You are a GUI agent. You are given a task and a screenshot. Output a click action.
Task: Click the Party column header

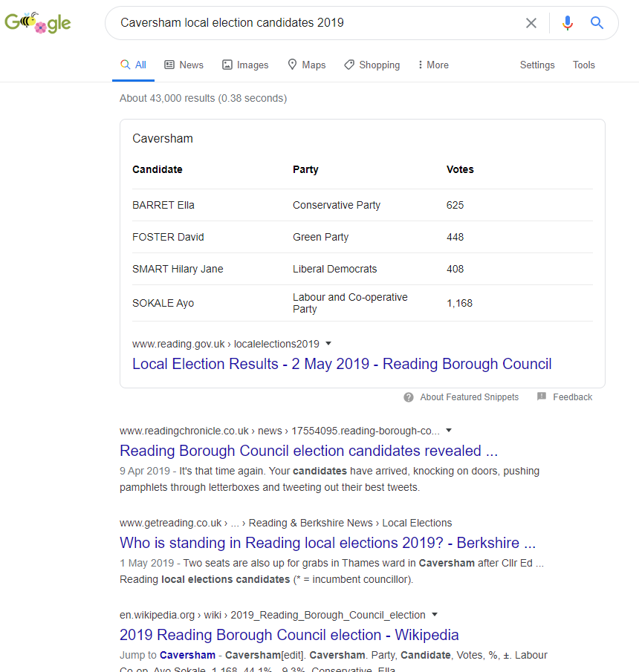[x=306, y=170]
